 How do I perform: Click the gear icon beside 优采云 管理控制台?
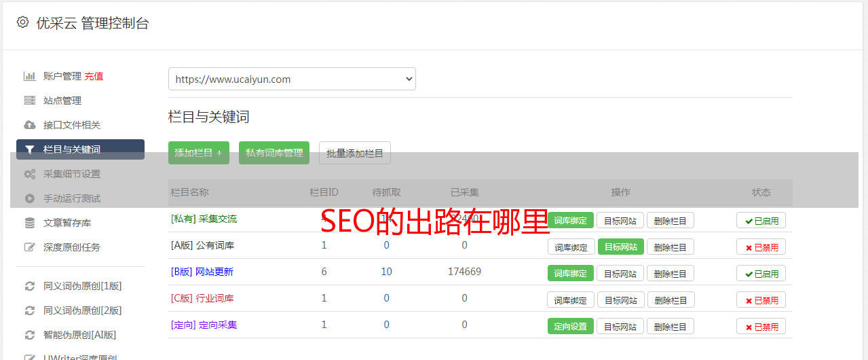(22, 22)
